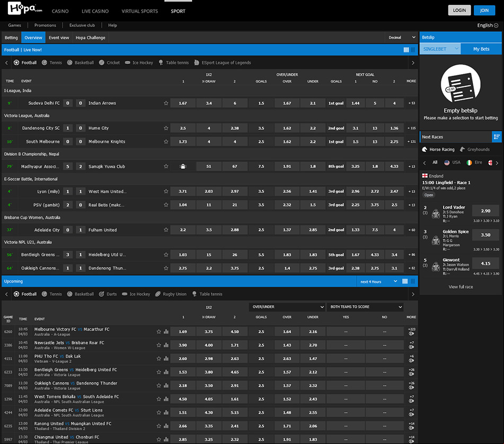
Task: Switch to the Betting tab
Action: (11, 38)
